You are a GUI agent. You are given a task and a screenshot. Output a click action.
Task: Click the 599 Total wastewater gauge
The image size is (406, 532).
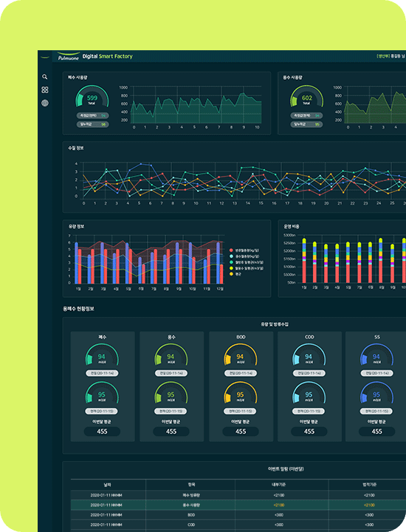click(92, 96)
